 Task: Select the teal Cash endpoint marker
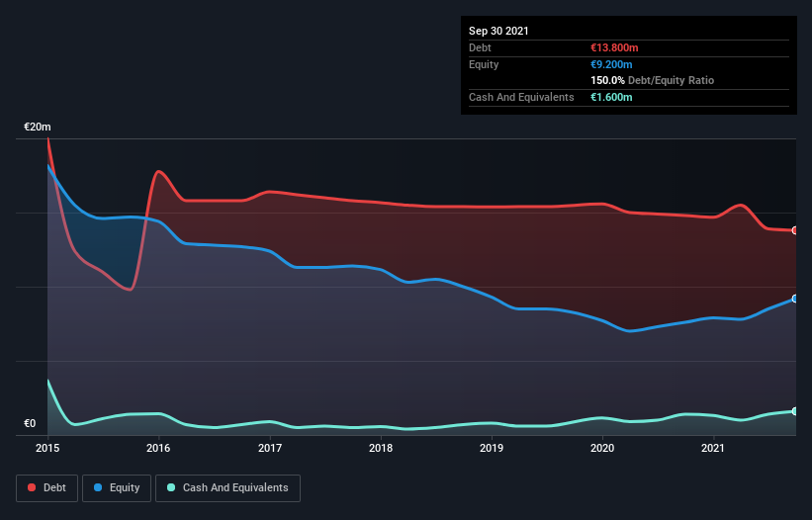click(795, 411)
